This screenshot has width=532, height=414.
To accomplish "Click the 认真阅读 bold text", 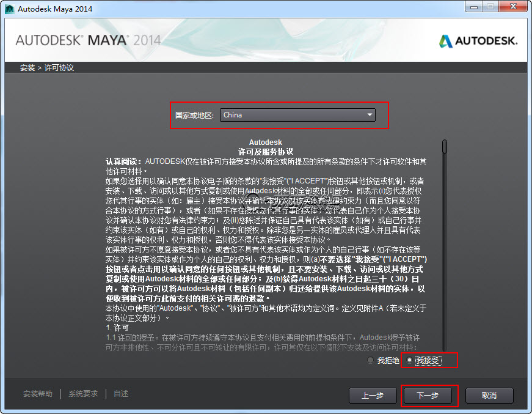I will tap(123, 161).
